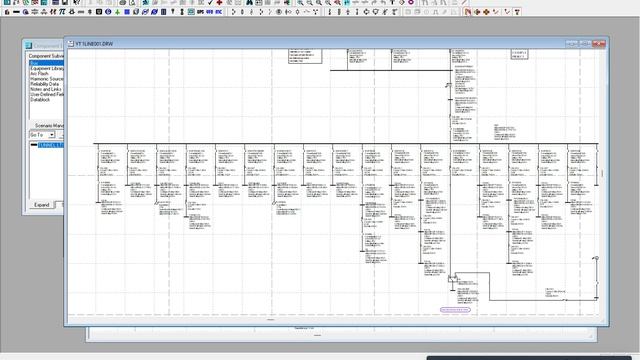Select Datablock in subview list
640x360 pixels.
click(40, 100)
